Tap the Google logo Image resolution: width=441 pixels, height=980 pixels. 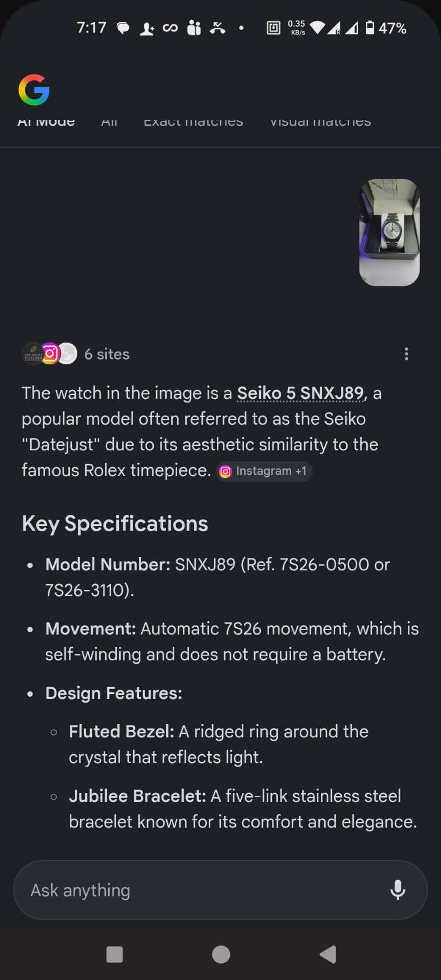pos(34,89)
